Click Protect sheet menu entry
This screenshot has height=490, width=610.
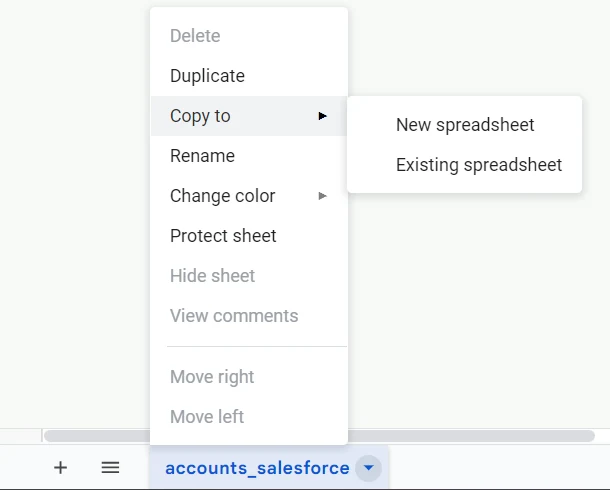tap(249, 236)
